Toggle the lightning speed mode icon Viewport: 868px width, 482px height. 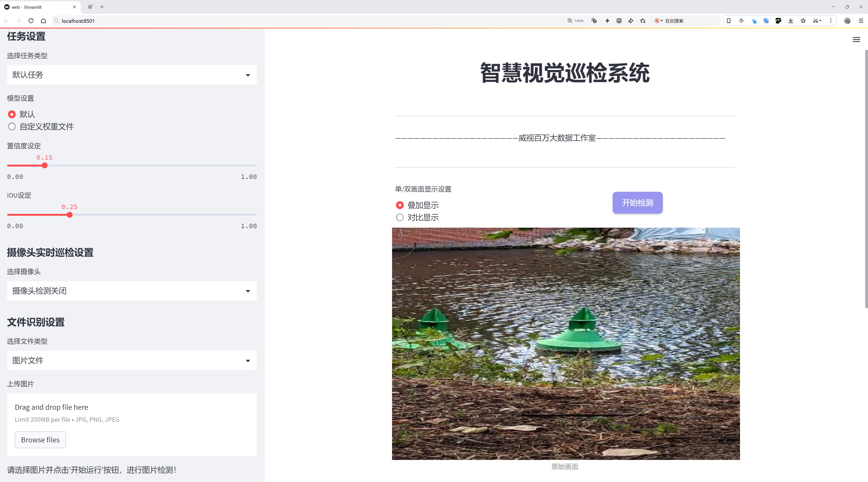(607, 21)
